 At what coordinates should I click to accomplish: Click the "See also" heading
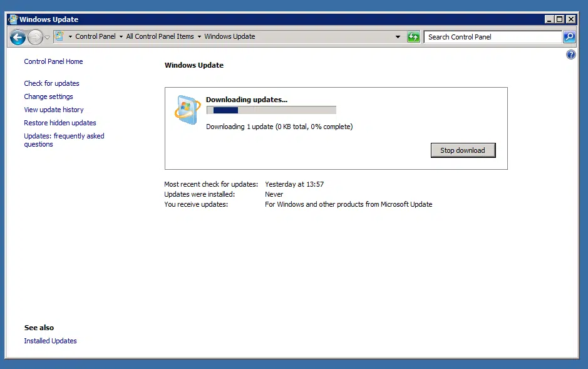[x=39, y=328]
